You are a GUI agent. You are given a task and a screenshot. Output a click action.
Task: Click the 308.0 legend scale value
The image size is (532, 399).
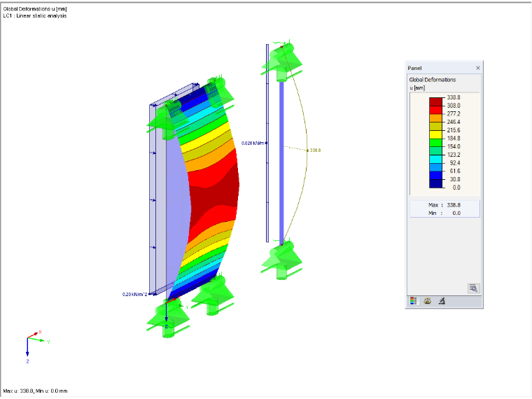[x=454, y=106]
